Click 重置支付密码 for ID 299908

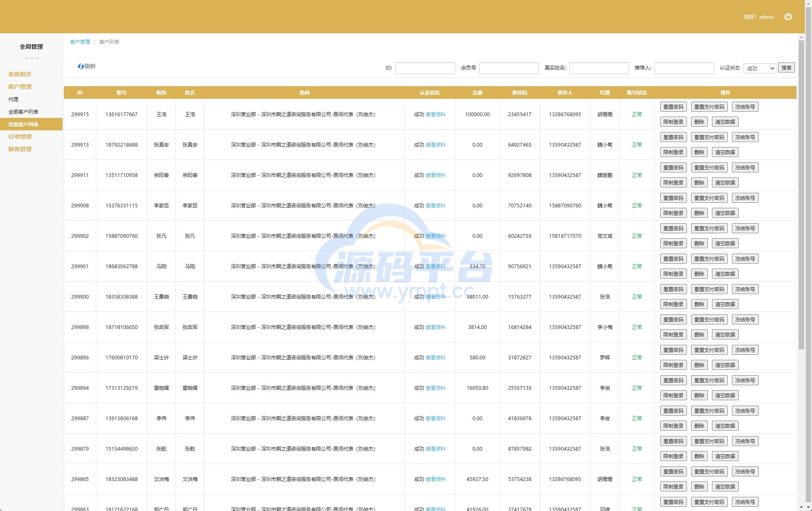tap(709, 198)
